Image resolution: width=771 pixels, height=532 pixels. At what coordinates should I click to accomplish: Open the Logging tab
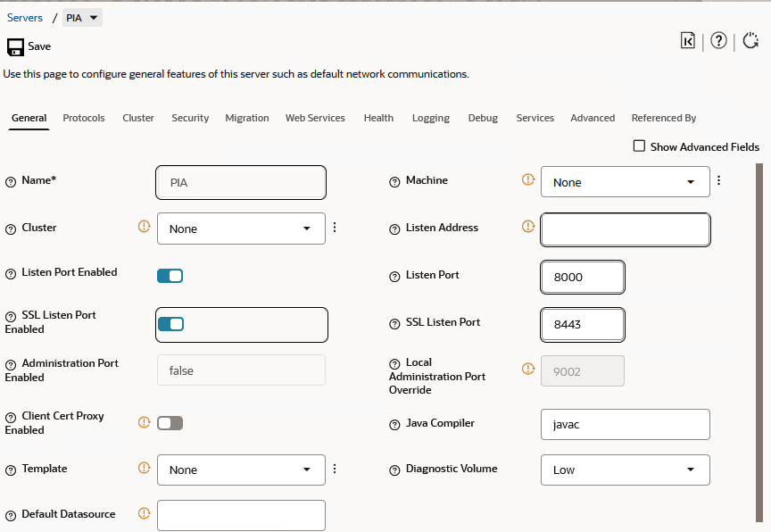click(x=430, y=117)
